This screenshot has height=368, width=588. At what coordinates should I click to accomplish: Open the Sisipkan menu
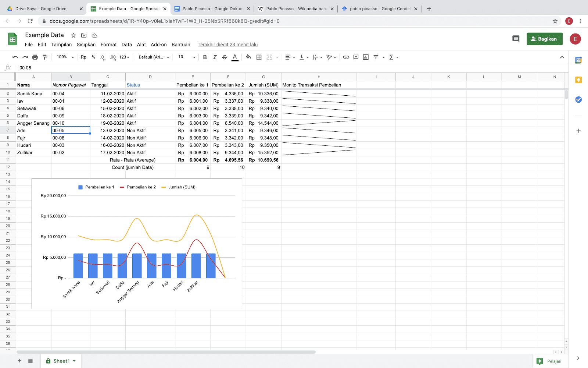[86, 45]
